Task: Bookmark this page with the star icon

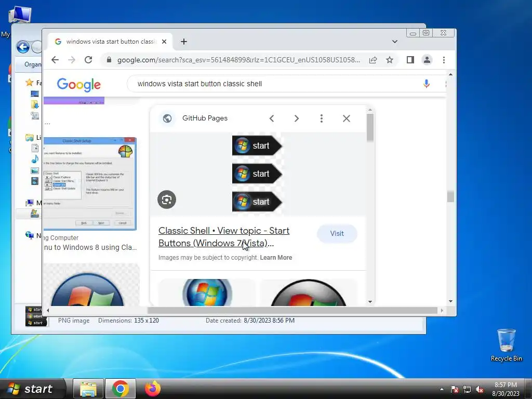Action: coord(390,60)
